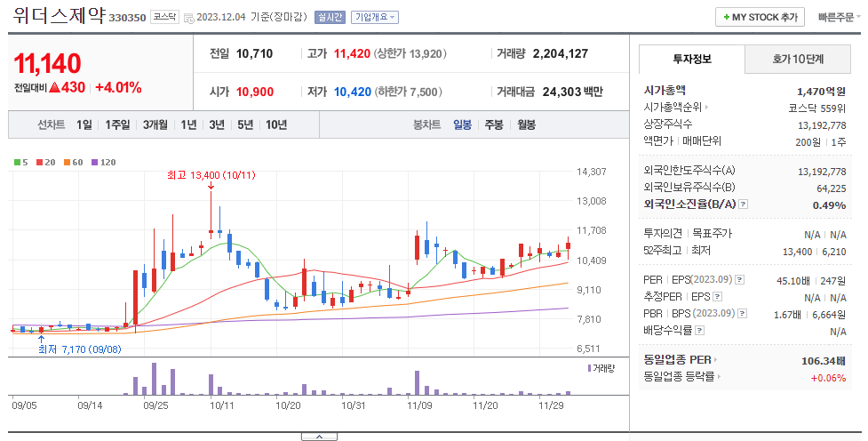
Task: Click the MY STOCK 추가 button
Action: pyautogui.click(x=760, y=17)
